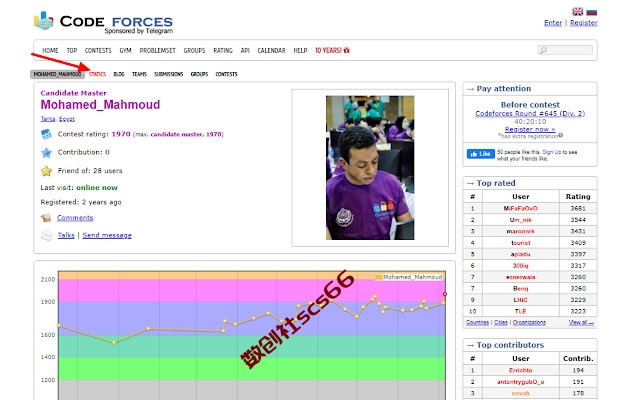
Task: Click the Register now link
Action: (x=530, y=129)
